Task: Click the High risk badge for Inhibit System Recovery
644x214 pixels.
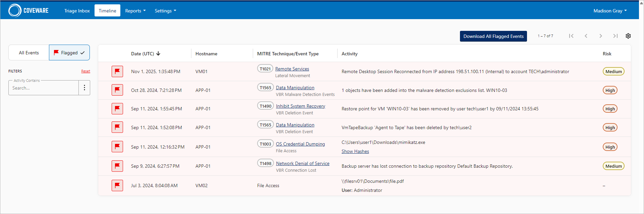Action: pos(610,109)
